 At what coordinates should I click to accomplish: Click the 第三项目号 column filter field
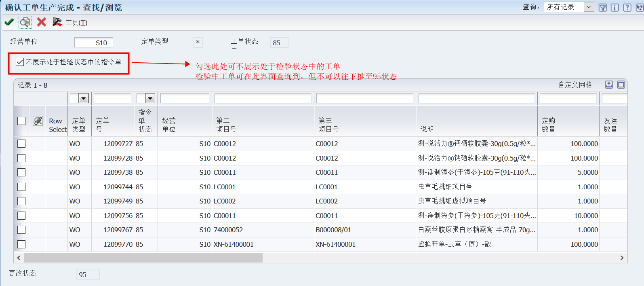[x=365, y=98]
